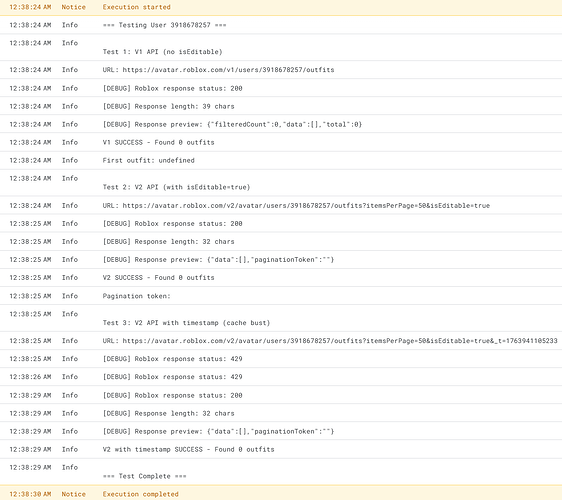
Task: Click the V1 users outfits URL log entry
Action: [x=218, y=70]
